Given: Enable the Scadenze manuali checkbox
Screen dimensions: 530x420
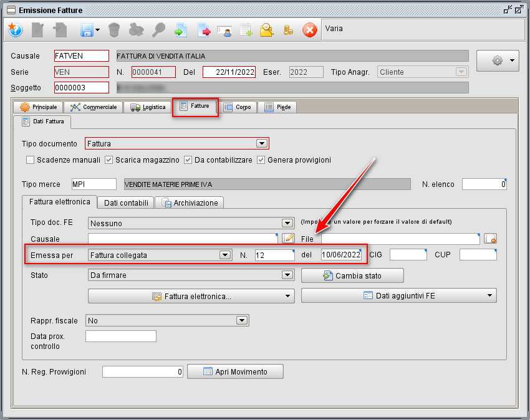Looking at the screenshot, I should coord(30,160).
